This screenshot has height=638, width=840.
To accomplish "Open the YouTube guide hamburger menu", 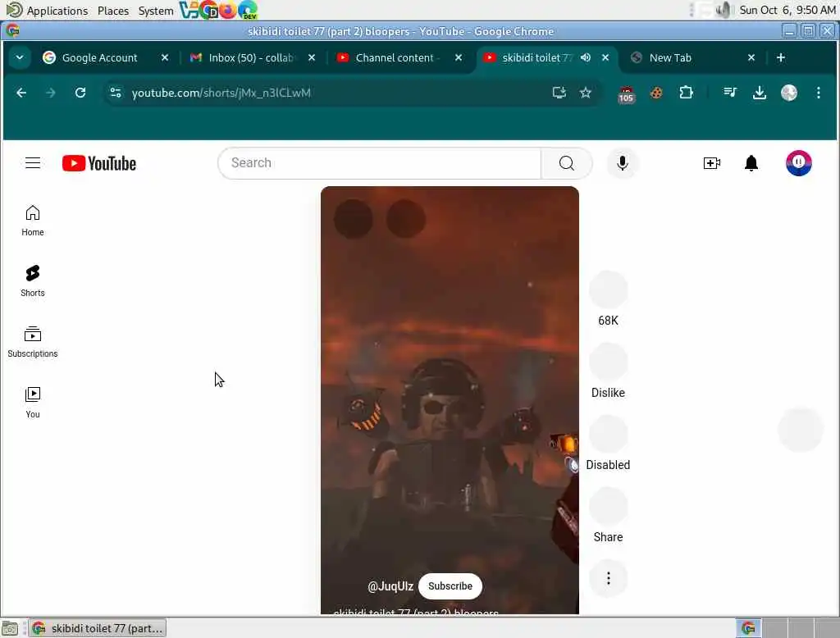I will (x=33, y=163).
